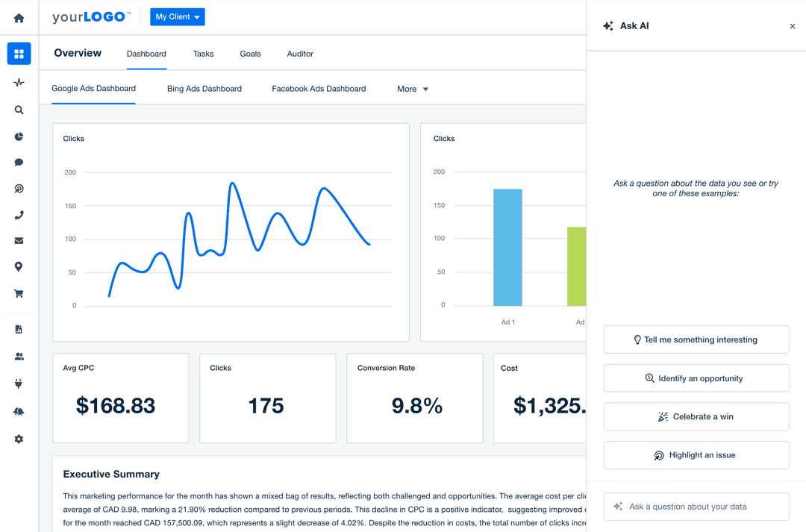
Task: Click the yourLOGO brand logo
Action: coord(91,17)
